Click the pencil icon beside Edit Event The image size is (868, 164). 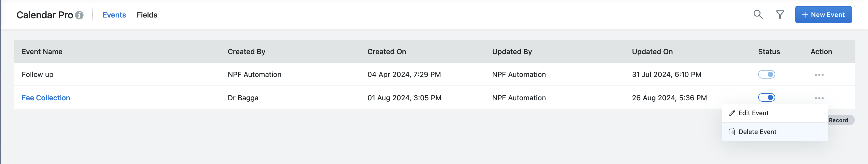pos(732,113)
